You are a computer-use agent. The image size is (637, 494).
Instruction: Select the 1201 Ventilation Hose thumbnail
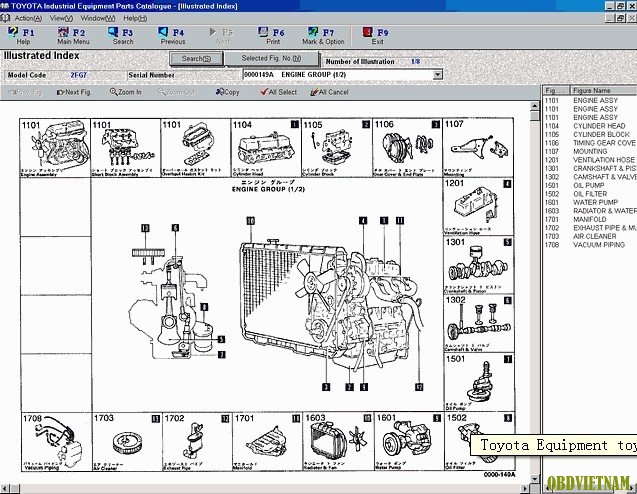coord(478,206)
